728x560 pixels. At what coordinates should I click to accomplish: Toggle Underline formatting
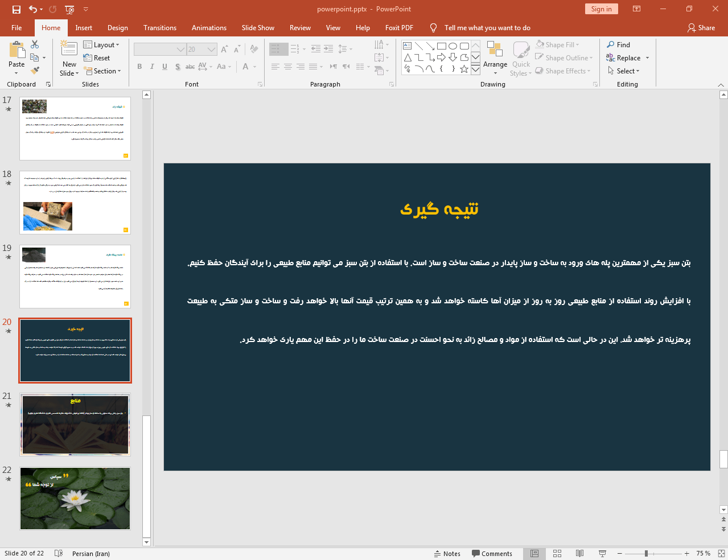(164, 67)
